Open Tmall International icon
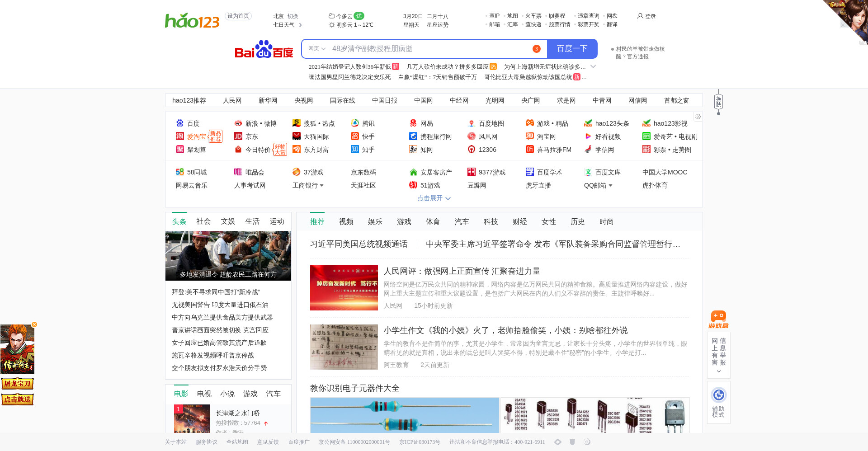 click(x=297, y=136)
